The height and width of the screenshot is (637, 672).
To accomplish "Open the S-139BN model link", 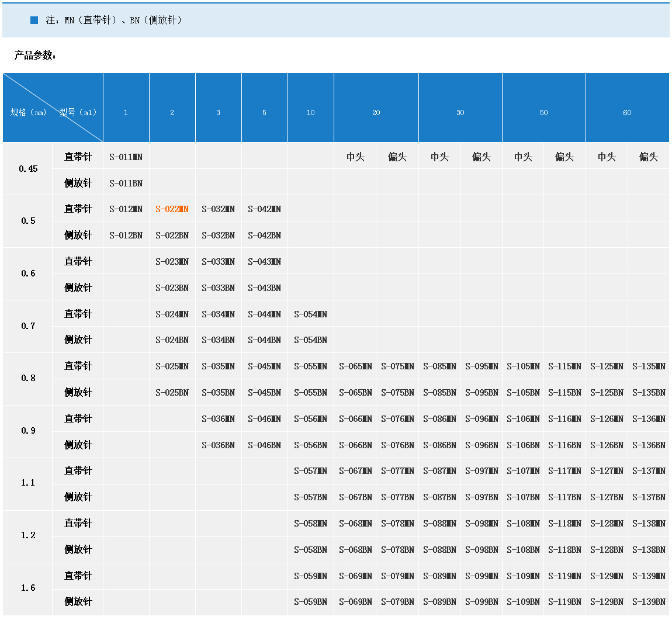I will point(649,601).
